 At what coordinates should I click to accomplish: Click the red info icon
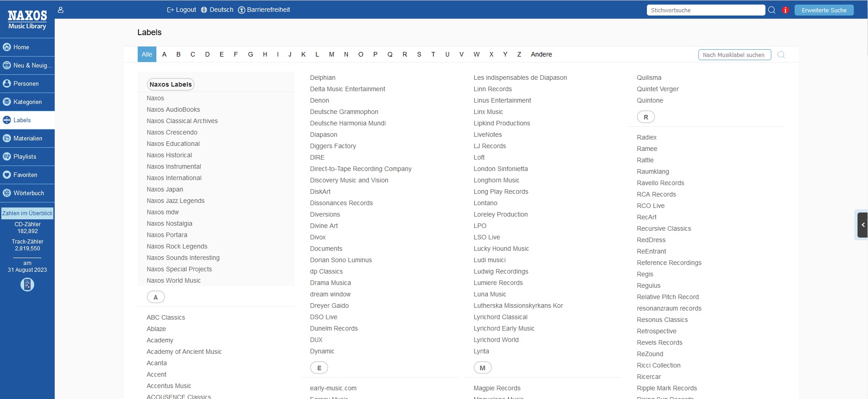785,10
